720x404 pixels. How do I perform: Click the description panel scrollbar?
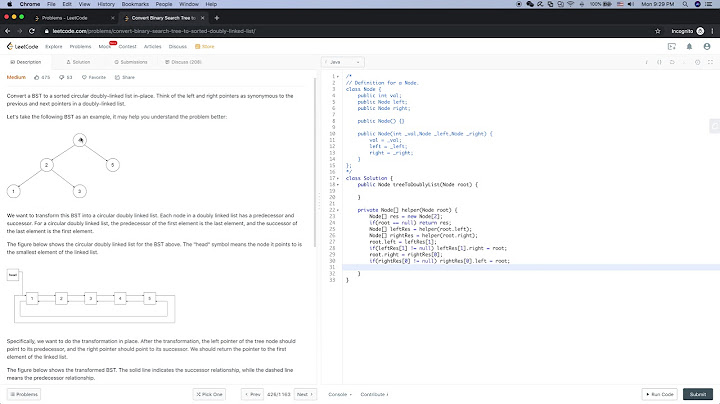tap(315, 162)
